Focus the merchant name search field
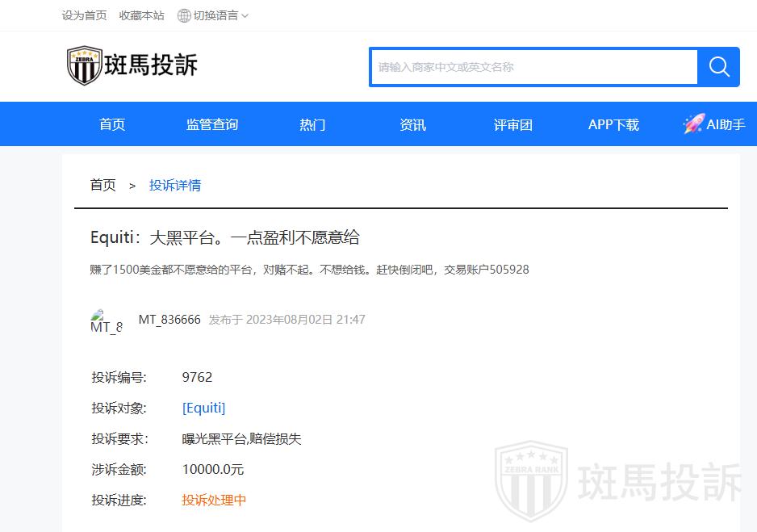 pyautogui.click(x=533, y=67)
